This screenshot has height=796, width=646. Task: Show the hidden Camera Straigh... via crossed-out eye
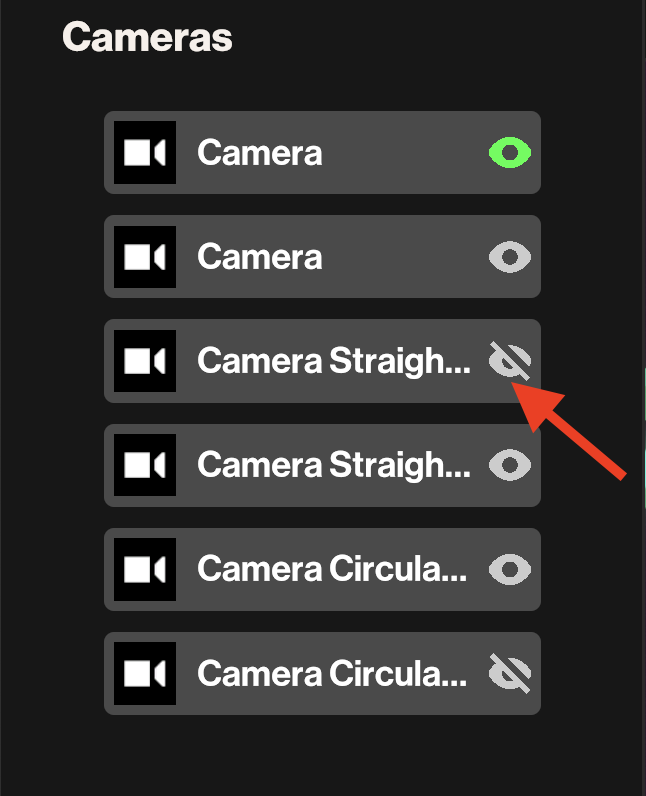pos(509,361)
